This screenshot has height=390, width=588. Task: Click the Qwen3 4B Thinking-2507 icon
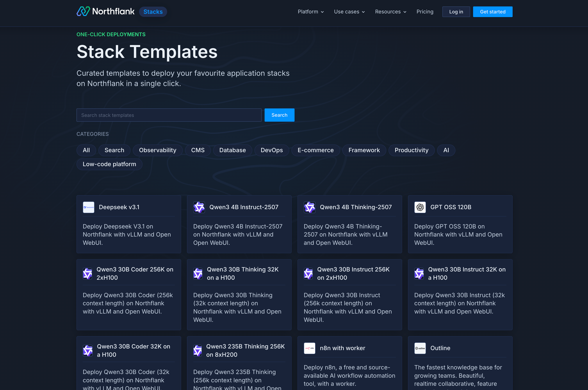pos(310,207)
